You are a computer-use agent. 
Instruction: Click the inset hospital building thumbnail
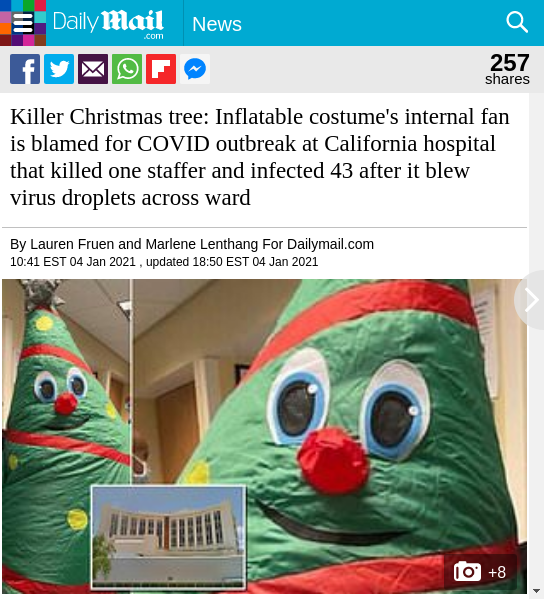coord(168,537)
